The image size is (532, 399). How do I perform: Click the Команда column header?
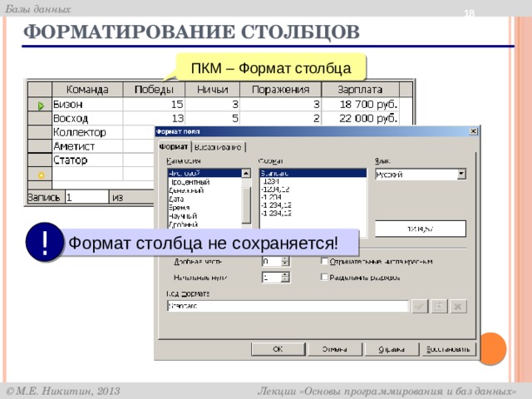coord(87,90)
